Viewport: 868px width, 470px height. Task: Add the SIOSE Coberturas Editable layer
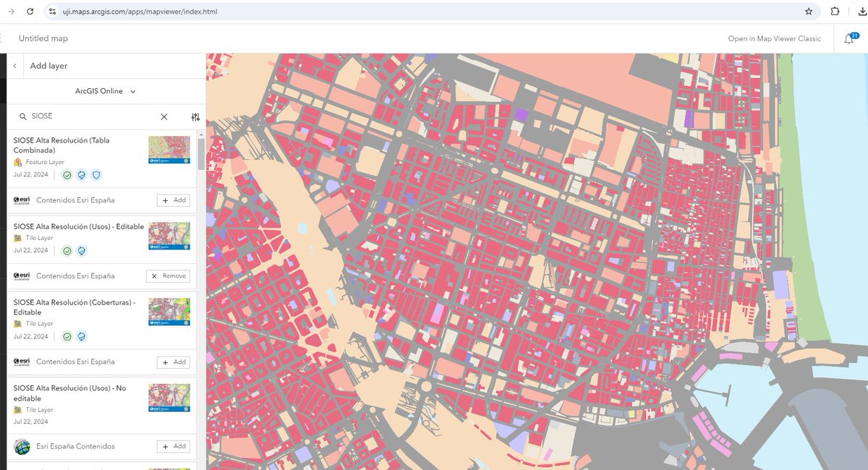click(174, 362)
